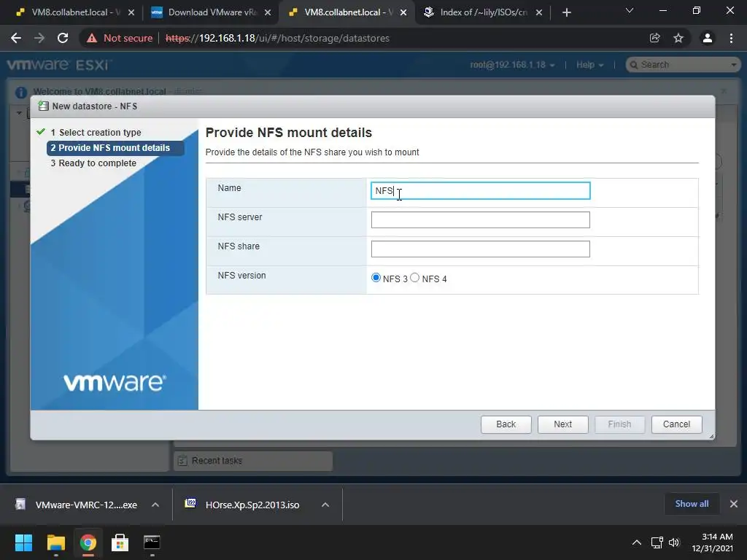Click the browser forward arrow

(x=39, y=38)
